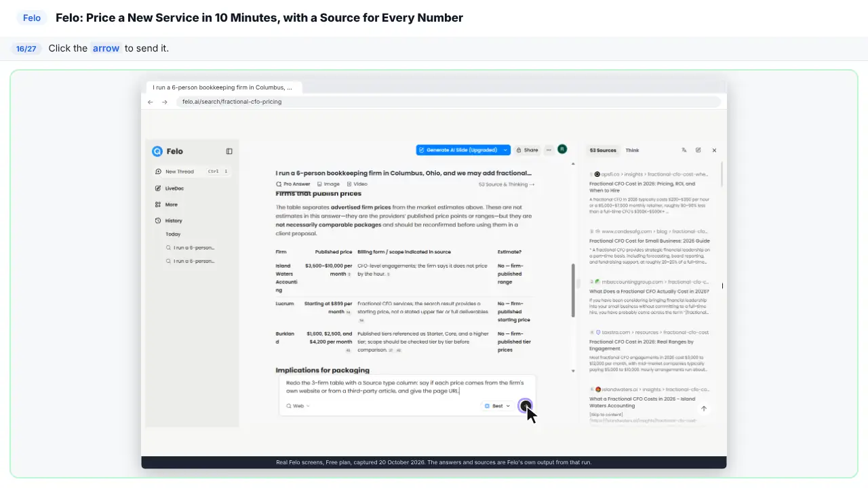Image resolution: width=868 pixels, height=488 pixels.
Task: Collapse the sidebar with panel toggle icon
Action: pos(229,151)
